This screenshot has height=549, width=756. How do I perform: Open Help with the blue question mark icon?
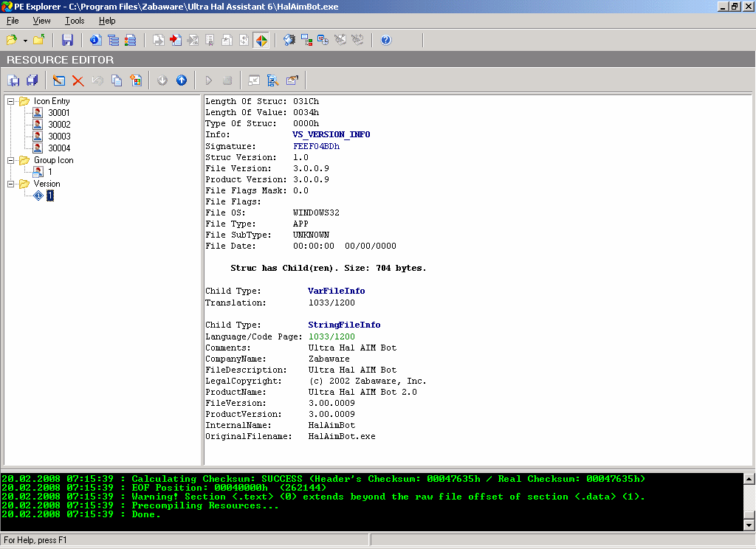click(385, 40)
